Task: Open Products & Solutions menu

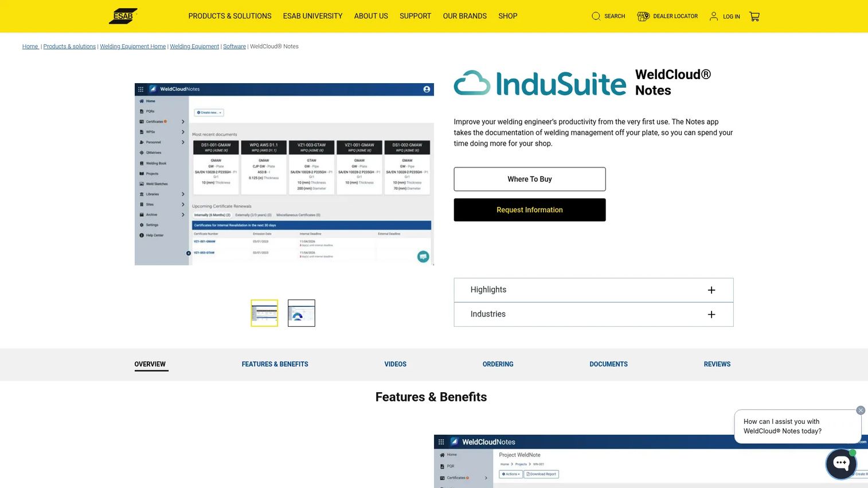Action: click(x=230, y=16)
